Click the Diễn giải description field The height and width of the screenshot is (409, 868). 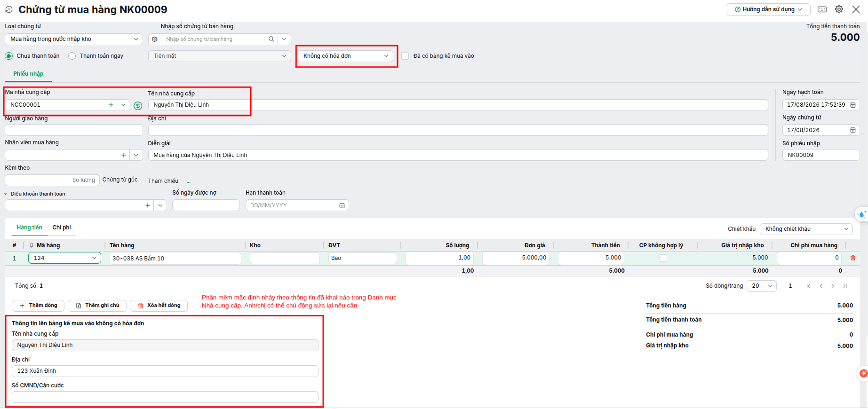[458, 155]
